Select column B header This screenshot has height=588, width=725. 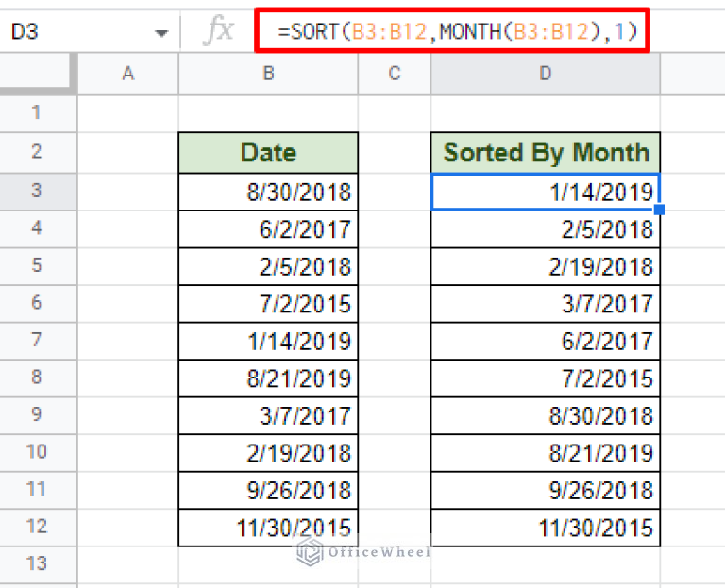[268, 74]
